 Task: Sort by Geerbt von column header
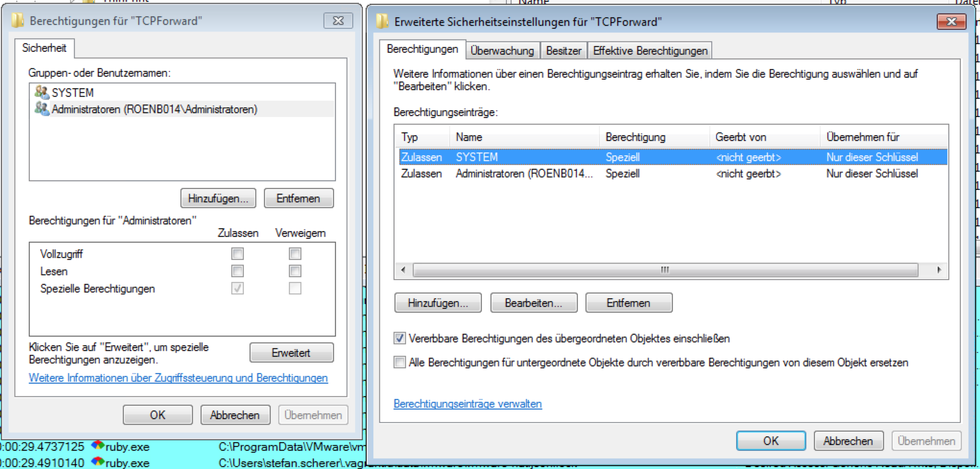point(765,137)
